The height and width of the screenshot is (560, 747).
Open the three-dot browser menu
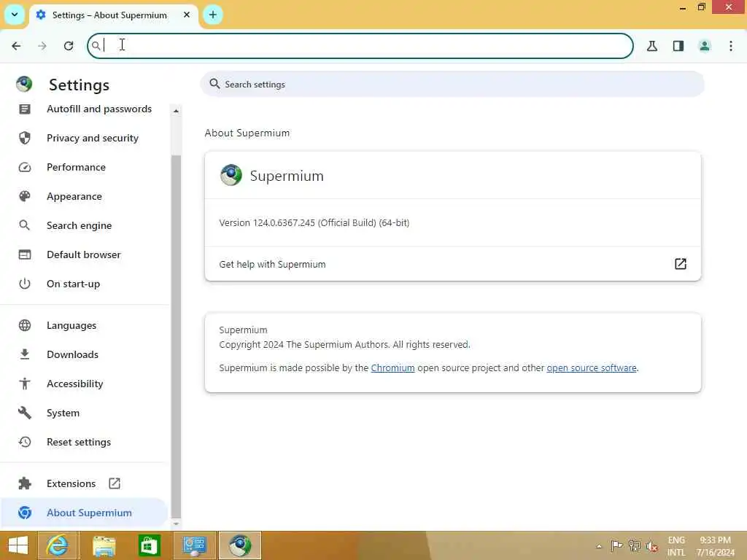[731, 46]
